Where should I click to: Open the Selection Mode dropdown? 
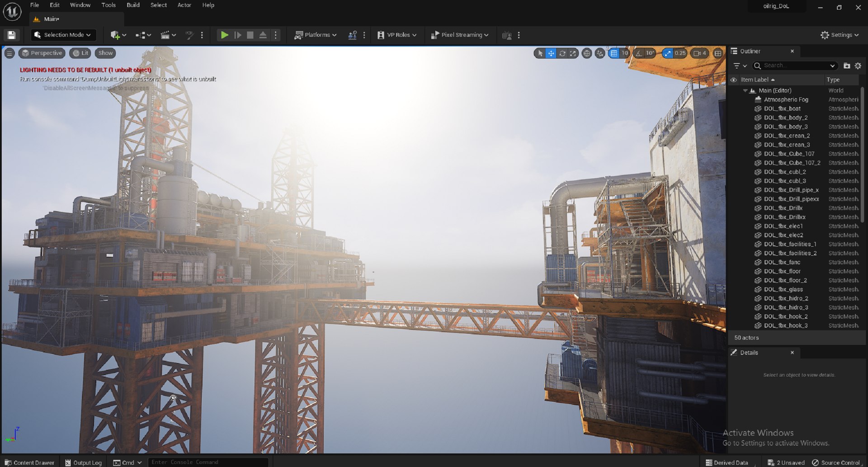pyautogui.click(x=63, y=35)
